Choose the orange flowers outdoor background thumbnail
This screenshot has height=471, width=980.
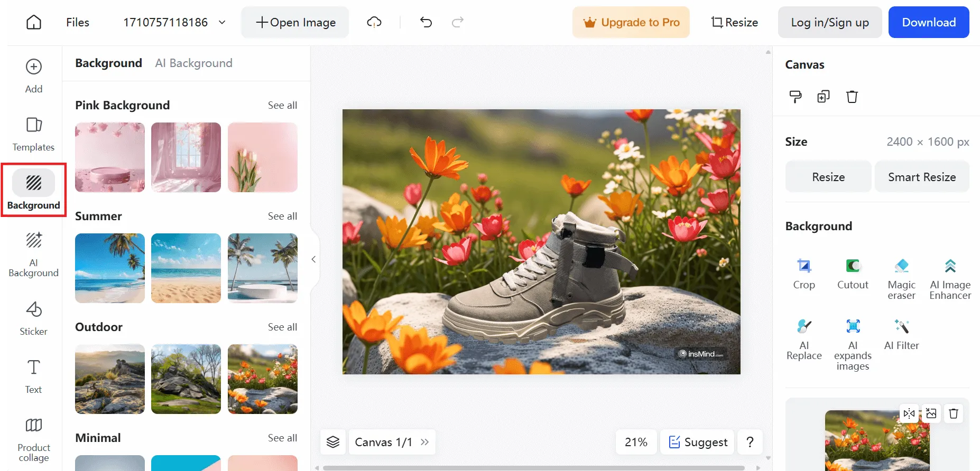coord(263,379)
